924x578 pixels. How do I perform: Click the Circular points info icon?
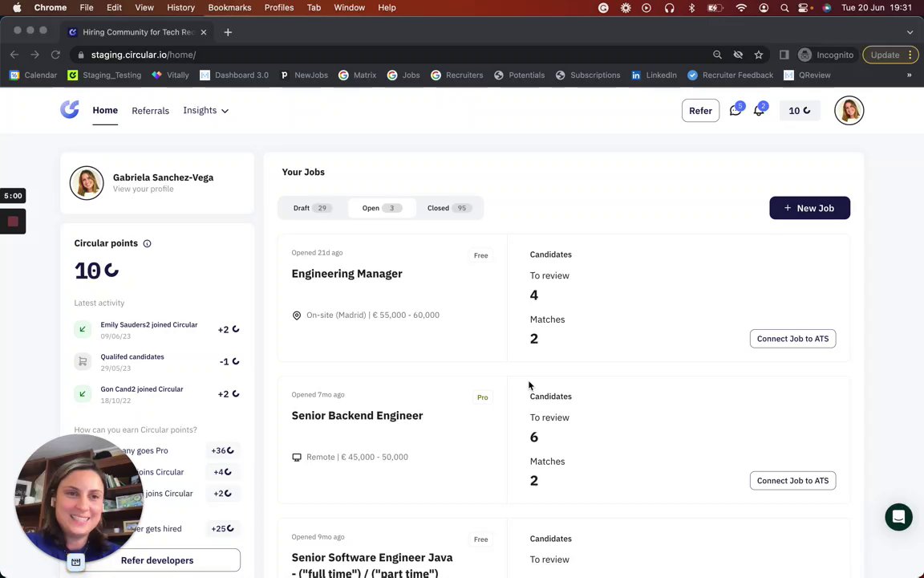click(148, 243)
